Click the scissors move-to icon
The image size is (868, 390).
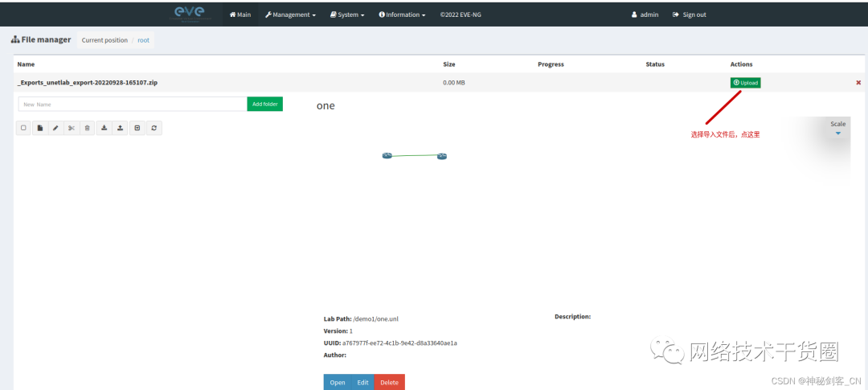tap(72, 128)
